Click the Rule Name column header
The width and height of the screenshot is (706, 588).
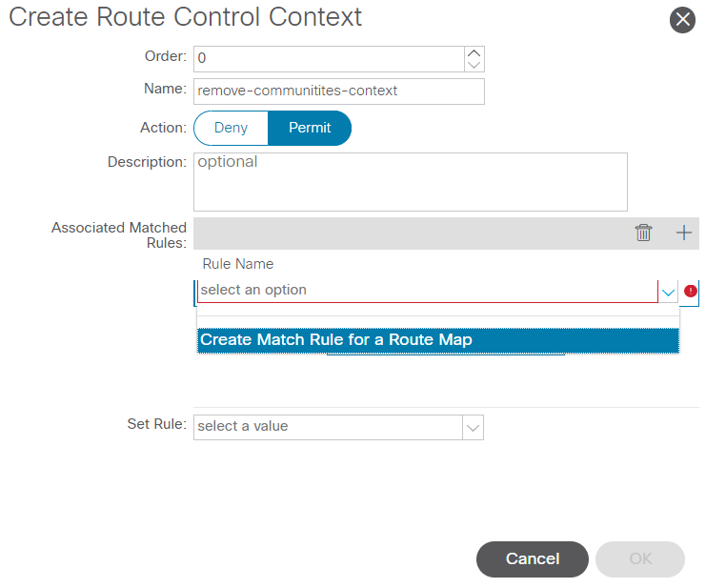[x=238, y=264]
